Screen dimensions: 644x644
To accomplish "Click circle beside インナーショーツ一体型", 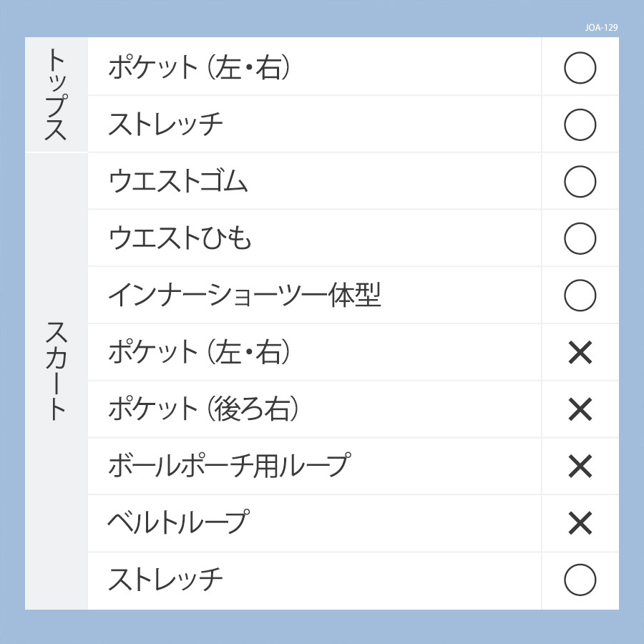I will point(580,296).
